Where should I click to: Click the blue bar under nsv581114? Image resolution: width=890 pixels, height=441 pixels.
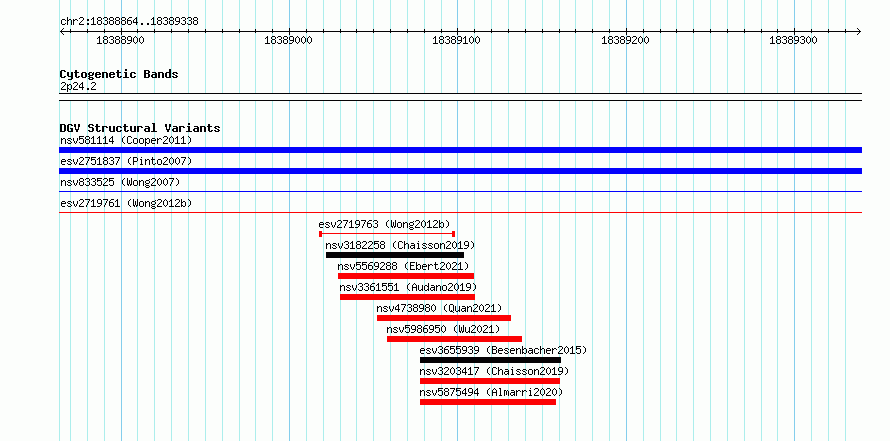[x=460, y=150]
